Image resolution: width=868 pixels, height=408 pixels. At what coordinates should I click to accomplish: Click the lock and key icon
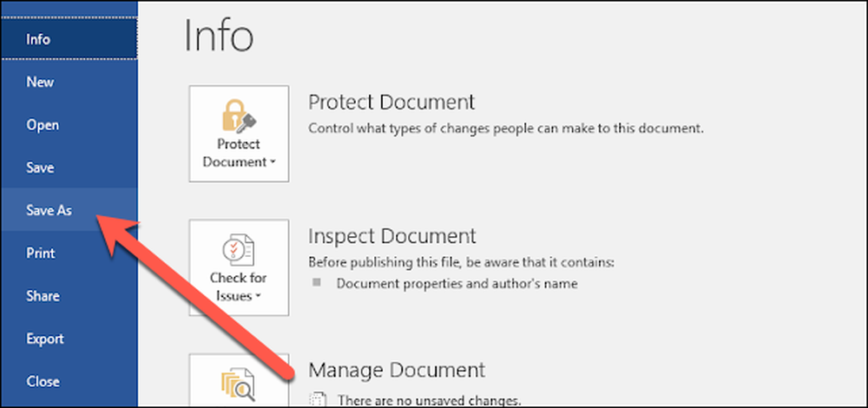(x=239, y=115)
